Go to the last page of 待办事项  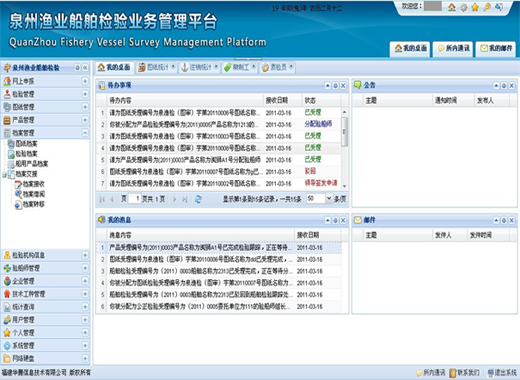click(184, 199)
